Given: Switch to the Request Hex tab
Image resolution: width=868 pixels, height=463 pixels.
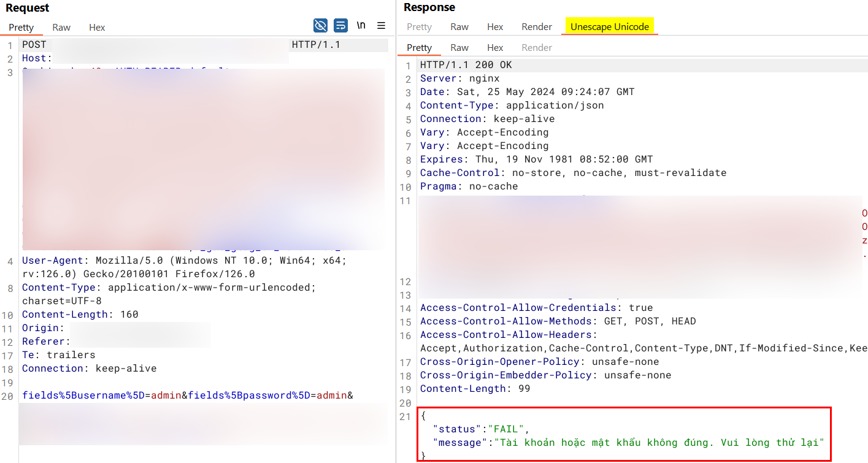Looking at the screenshot, I should [x=97, y=27].
